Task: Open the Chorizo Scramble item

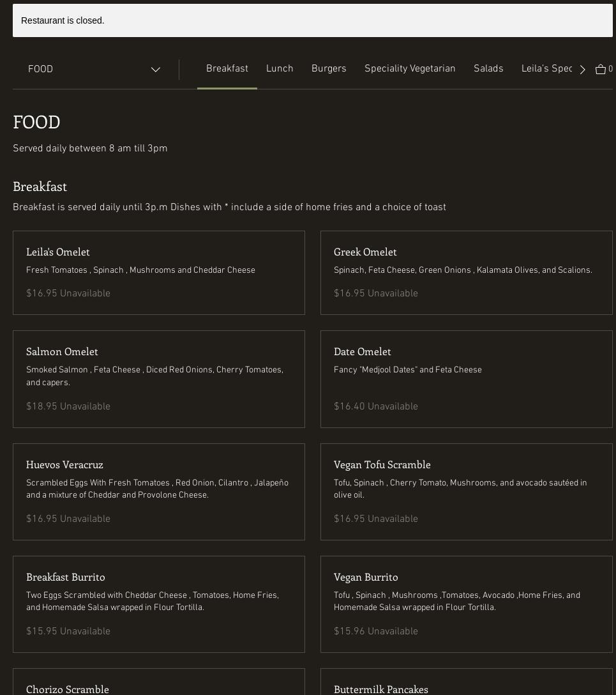Action: (158, 682)
